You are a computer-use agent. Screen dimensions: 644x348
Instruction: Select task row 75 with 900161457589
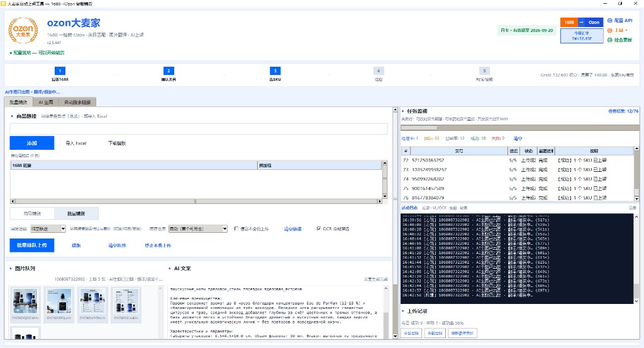(518, 189)
